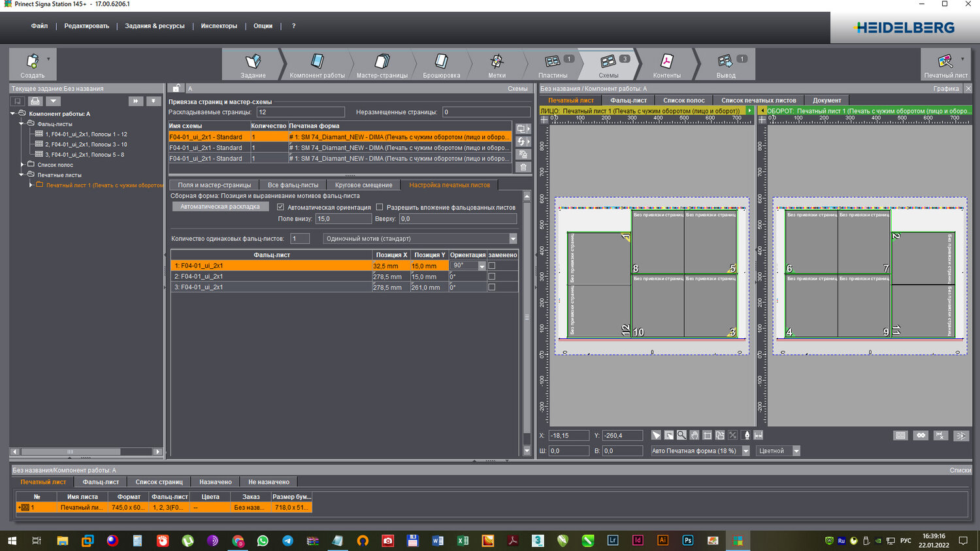Screen dimensions: 980x551
Task: Disable Автоматическая ориентация checkbox
Action: [x=281, y=208]
